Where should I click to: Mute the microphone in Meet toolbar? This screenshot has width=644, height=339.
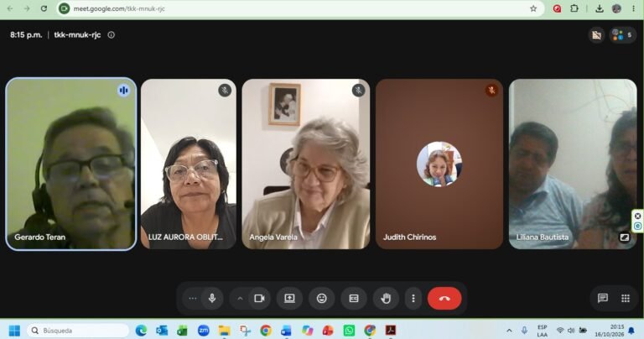(x=212, y=299)
